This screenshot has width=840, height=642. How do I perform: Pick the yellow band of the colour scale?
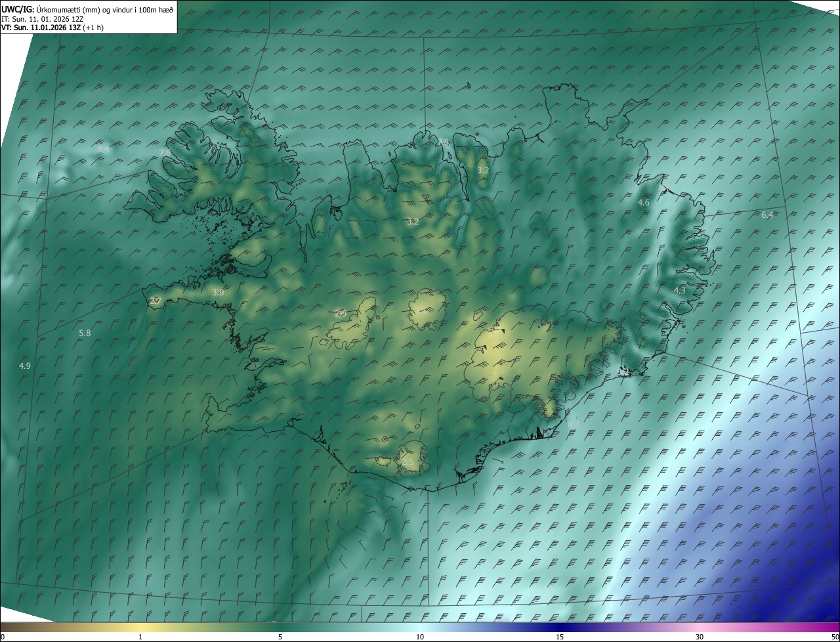pyautogui.click(x=140, y=627)
